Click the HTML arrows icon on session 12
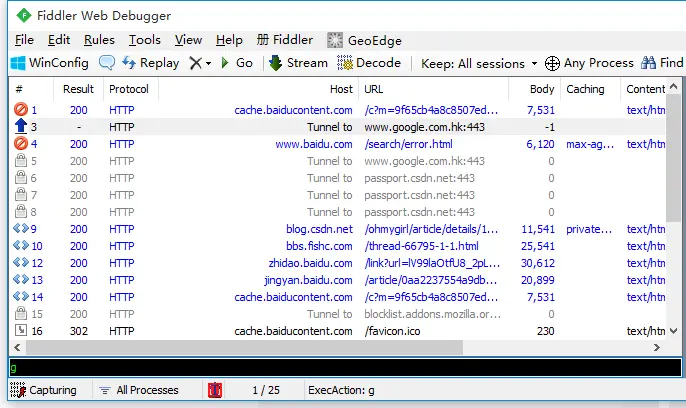Image resolution: width=686 pixels, height=408 pixels. coord(21,262)
